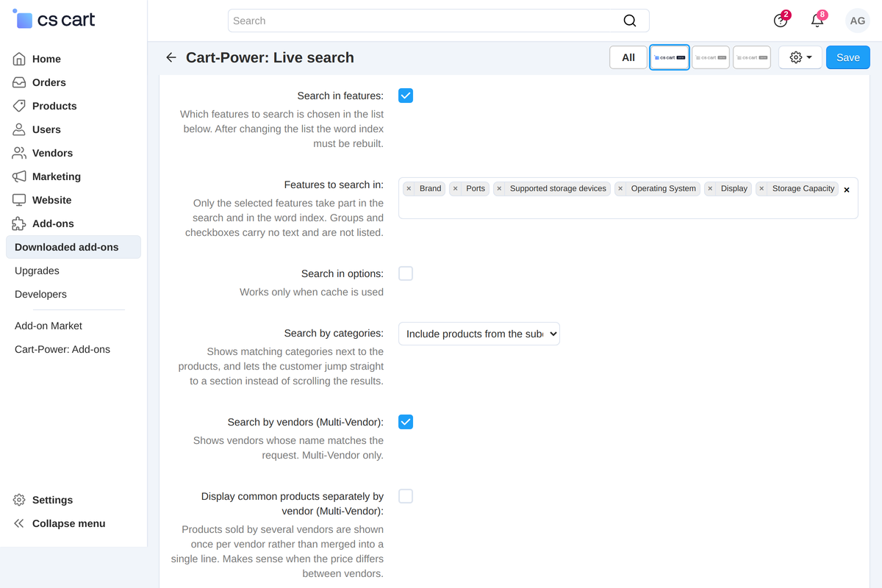Open the Orders inbox icon
This screenshot has height=588, width=882.
click(x=19, y=82)
